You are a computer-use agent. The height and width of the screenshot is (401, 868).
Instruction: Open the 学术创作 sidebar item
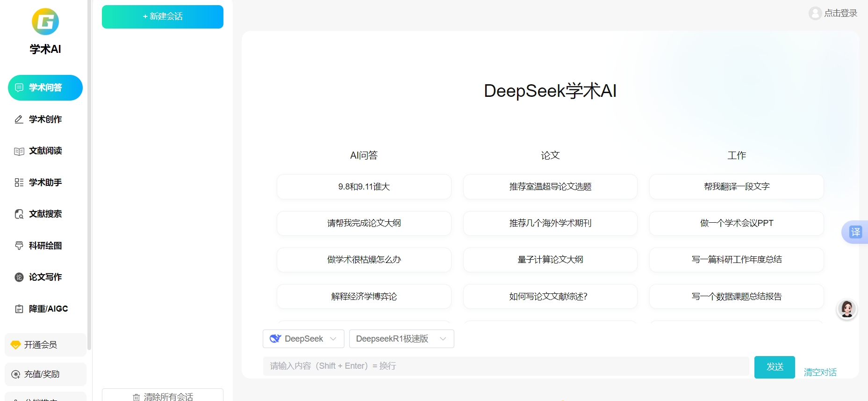(45, 119)
